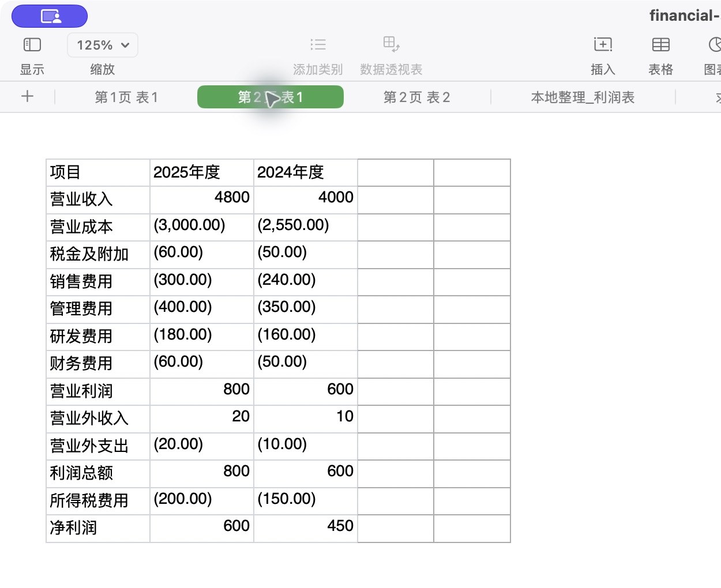Select 净利润 2025 cell showing 600
Viewport: 721px width, 588px height.
[x=202, y=529]
